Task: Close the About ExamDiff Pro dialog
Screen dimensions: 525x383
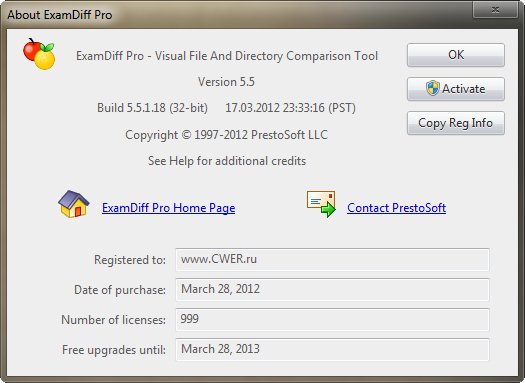Action: point(495,9)
